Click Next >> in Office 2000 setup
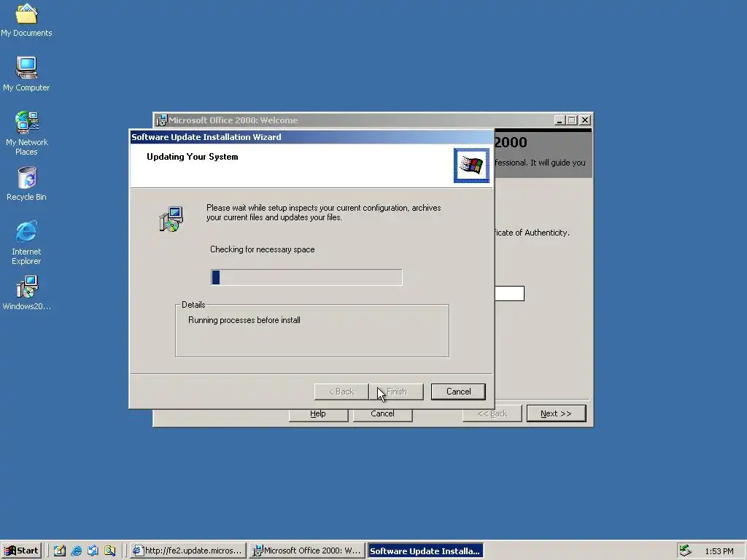The width and height of the screenshot is (747, 560). [556, 413]
